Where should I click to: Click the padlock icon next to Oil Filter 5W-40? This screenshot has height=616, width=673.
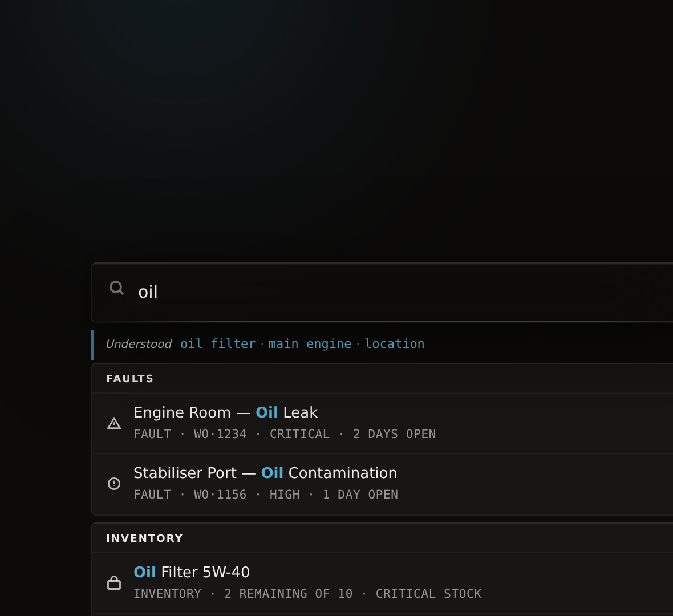[x=115, y=583]
